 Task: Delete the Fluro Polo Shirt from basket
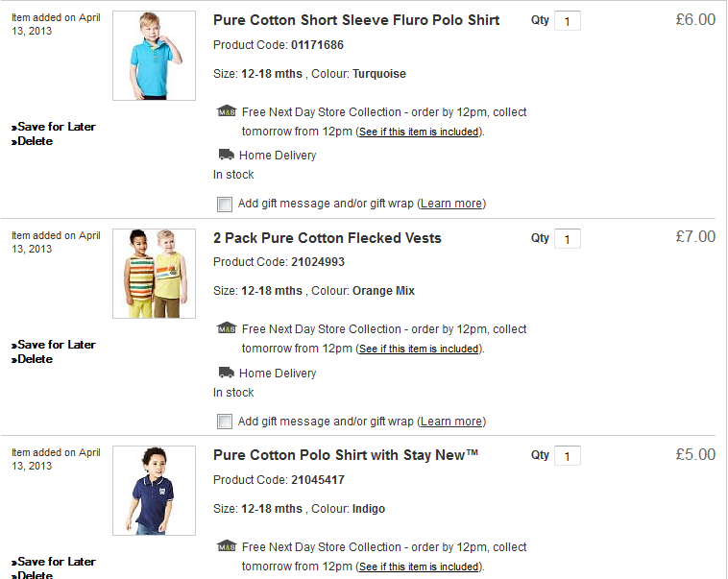(35, 141)
